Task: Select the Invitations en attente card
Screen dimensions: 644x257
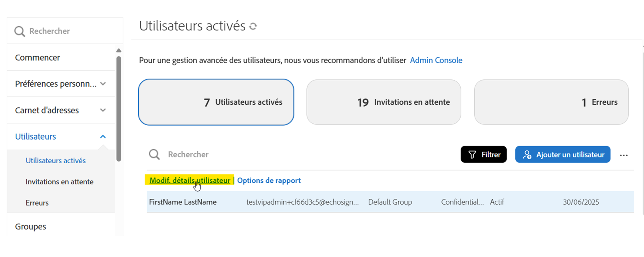Action: (383, 102)
